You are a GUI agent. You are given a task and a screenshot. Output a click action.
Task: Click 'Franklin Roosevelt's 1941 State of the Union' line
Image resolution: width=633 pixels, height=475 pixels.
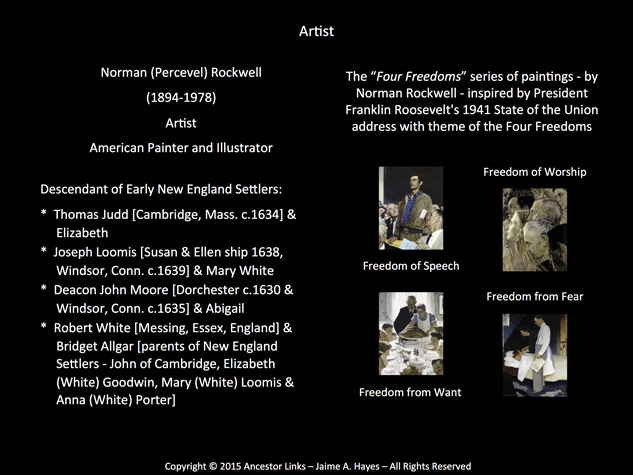[x=472, y=110]
